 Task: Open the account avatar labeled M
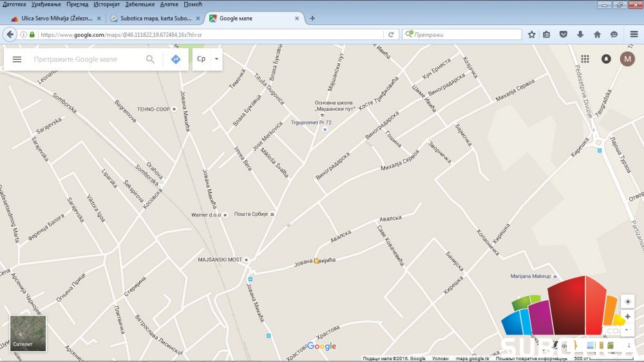(627, 59)
